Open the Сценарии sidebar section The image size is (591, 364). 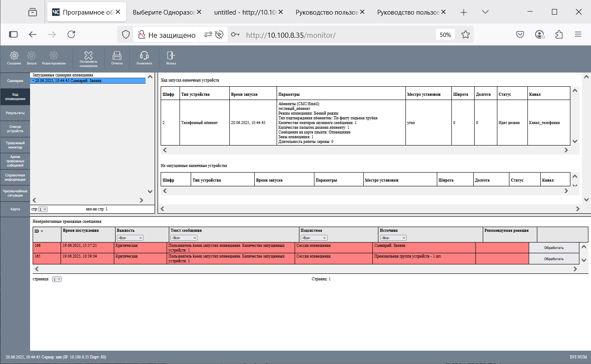pyautogui.click(x=15, y=81)
